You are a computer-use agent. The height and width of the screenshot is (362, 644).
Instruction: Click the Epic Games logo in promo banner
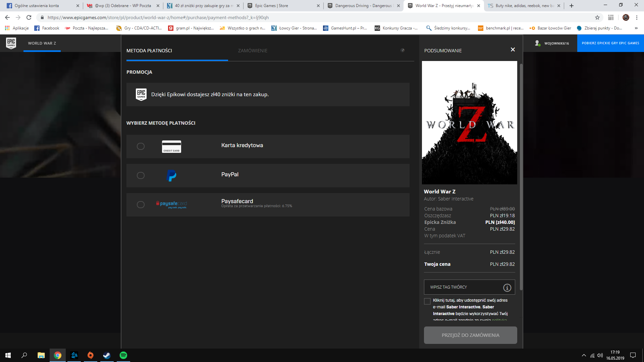(141, 95)
